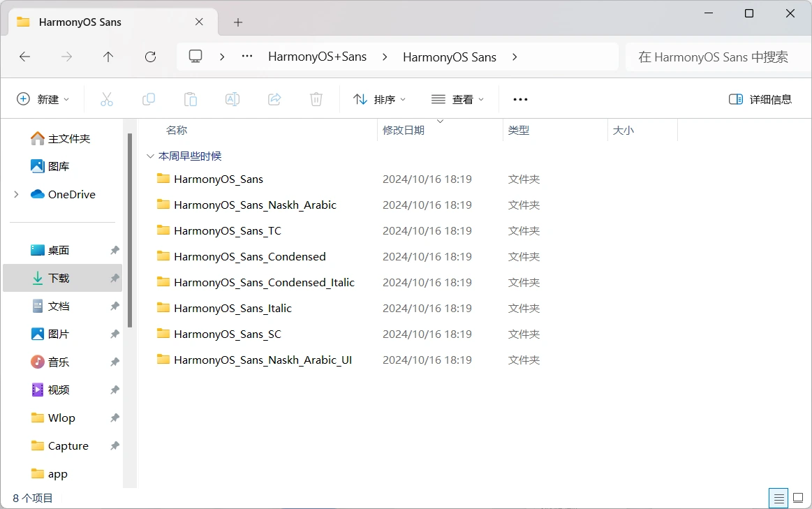Sort by the 名称 column header

tap(176, 131)
